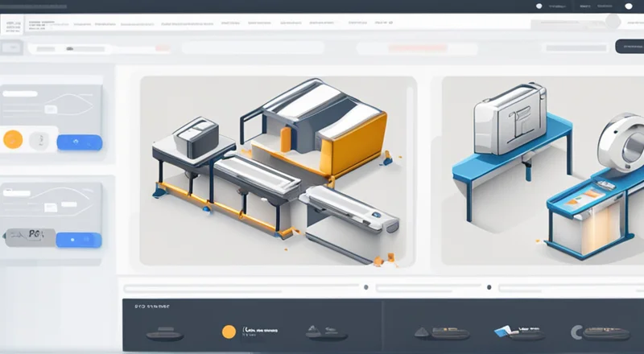Click the logo at top left of header
Image resolution: width=644 pixels, height=354 pixels.
pyautogui.click(x=14, y=27)
